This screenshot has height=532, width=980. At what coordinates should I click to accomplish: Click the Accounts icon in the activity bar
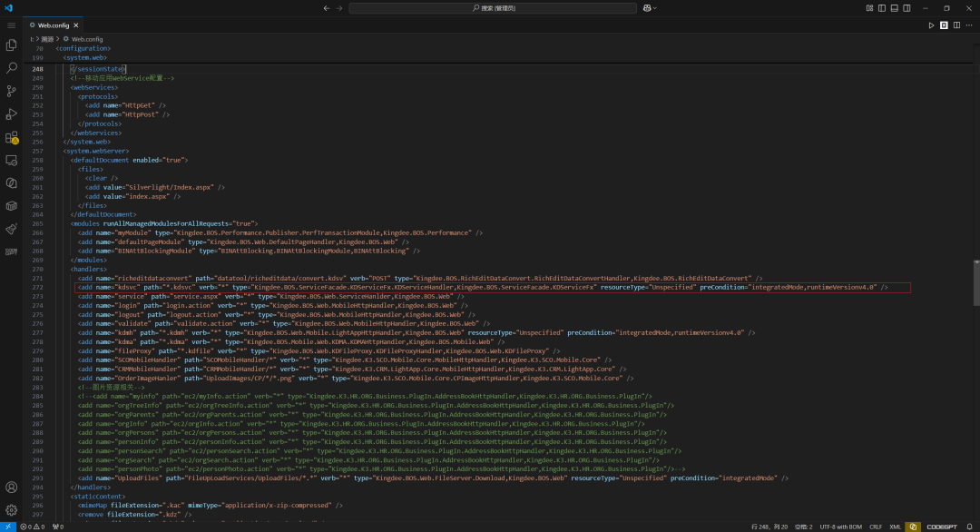pyautogui.click(x=11, y=487)
